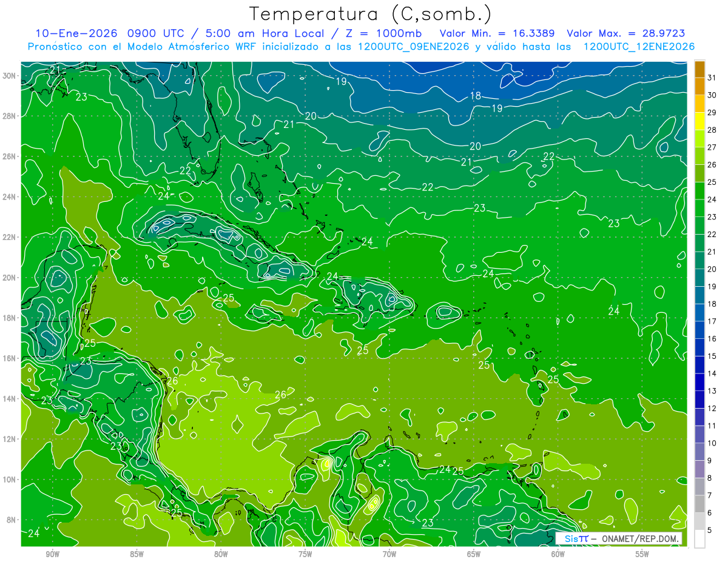
Task: Click the title "Temperatura (C,somb.)"
Action: 371,14
